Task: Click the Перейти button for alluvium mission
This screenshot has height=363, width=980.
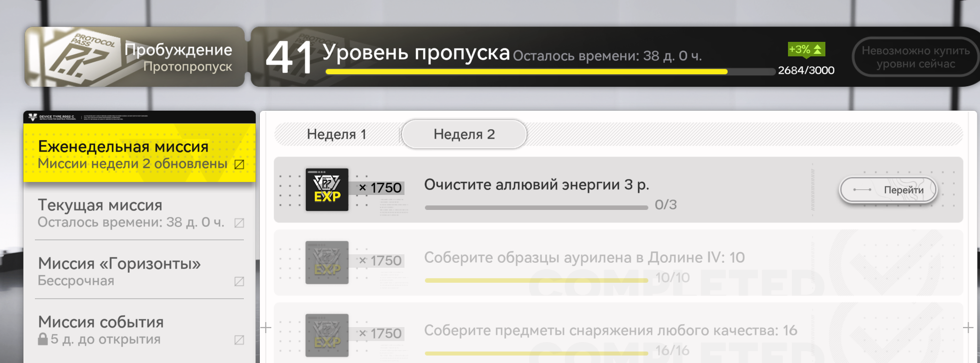Action: pyautogui.click(x=888, y=189)
